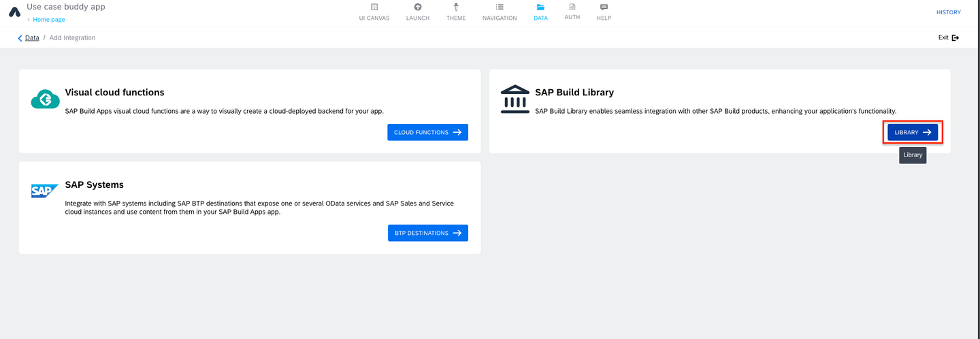Click the SAP Systems description paragraph

(259, 208)
